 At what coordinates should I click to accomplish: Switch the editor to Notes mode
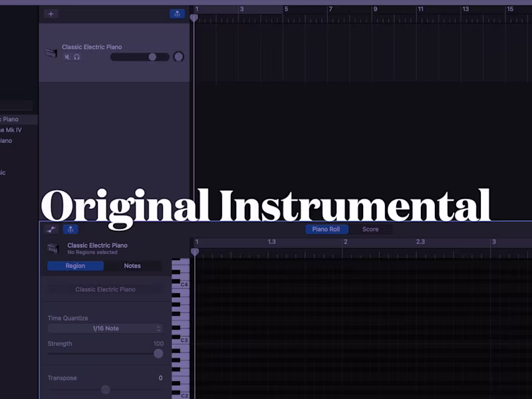coord(132,265)
